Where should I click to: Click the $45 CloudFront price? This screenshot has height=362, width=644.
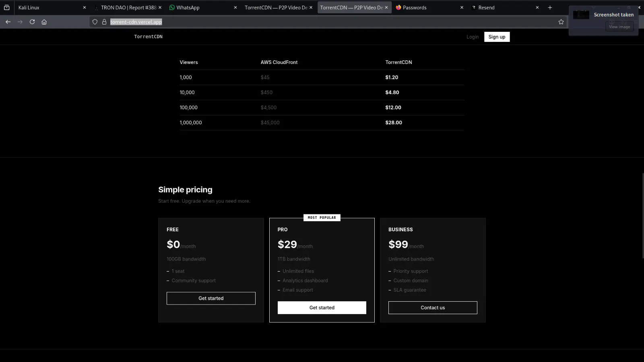click(x=265, y=77)
